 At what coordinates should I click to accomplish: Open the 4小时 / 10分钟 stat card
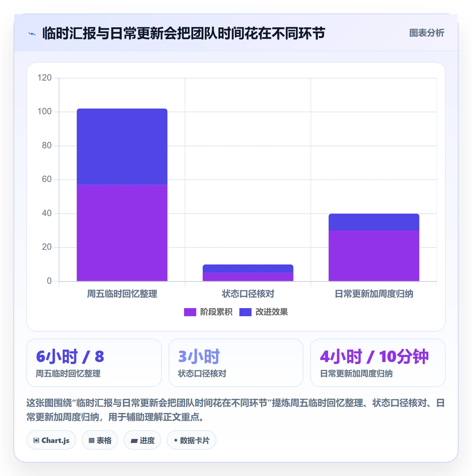pyautogui.click(x=378, y=363)
